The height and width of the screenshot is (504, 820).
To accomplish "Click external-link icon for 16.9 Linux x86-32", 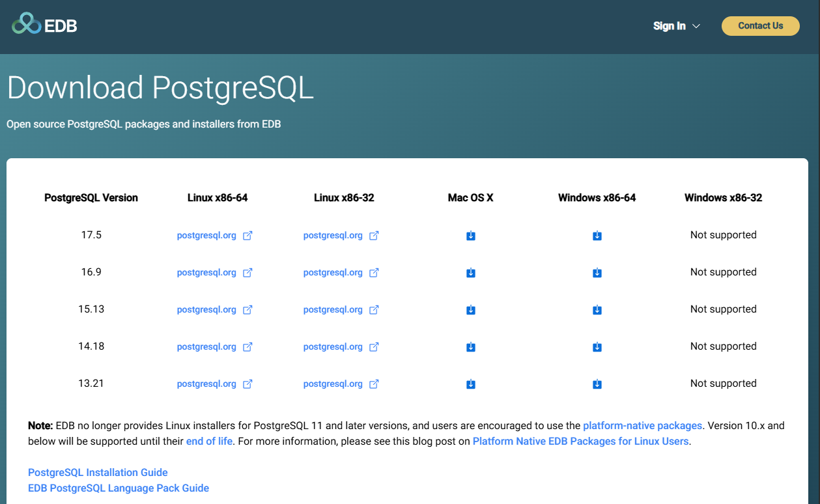I will [374, 273].
